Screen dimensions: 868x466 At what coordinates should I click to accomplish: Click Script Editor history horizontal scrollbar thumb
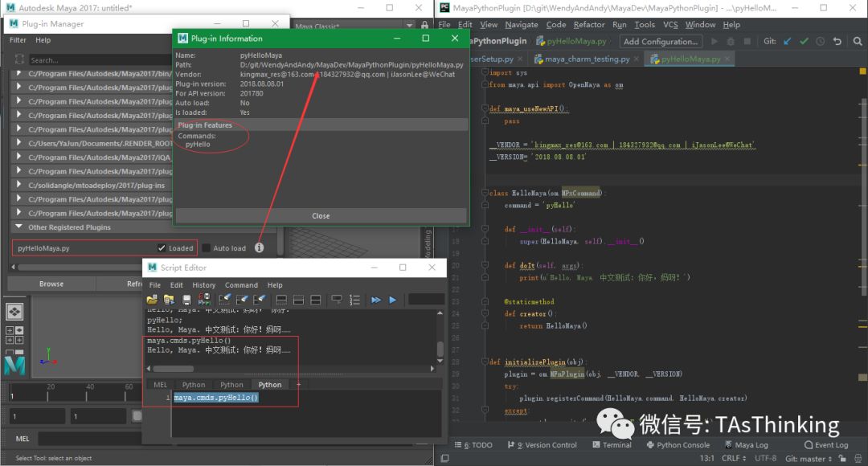click(174, 369)
